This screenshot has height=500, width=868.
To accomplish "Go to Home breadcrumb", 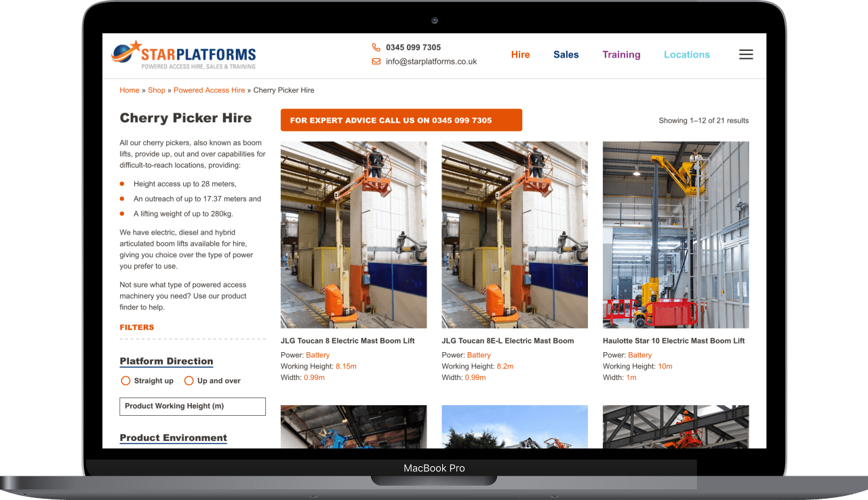I will point(130,90).
